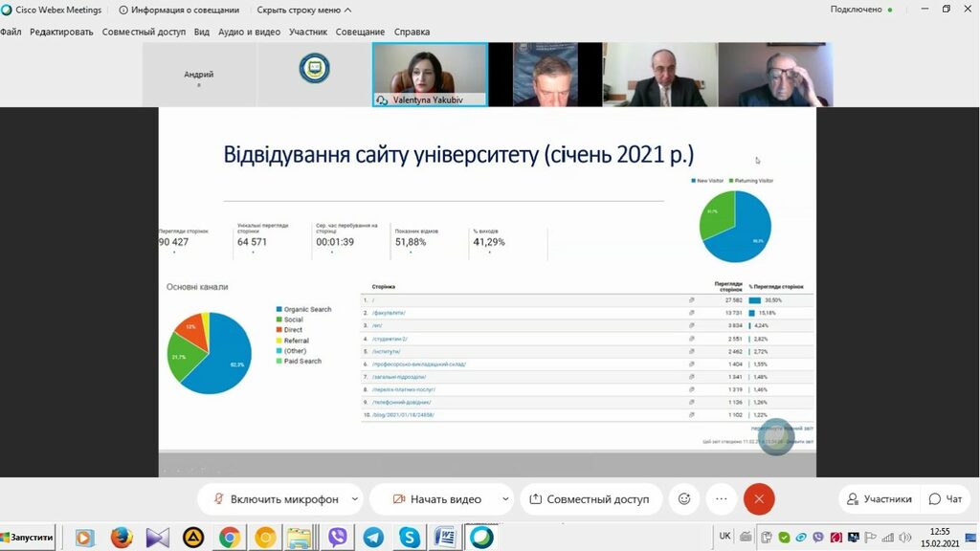The height and width of the screenshot is (551, 980).
Task: Open the Совещание menu
Action: click(x=360, y=32)
